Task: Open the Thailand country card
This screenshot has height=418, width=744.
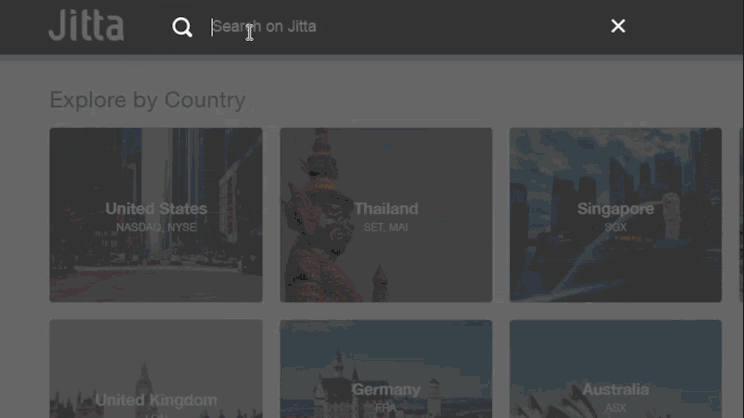Action: click(386, 214)
